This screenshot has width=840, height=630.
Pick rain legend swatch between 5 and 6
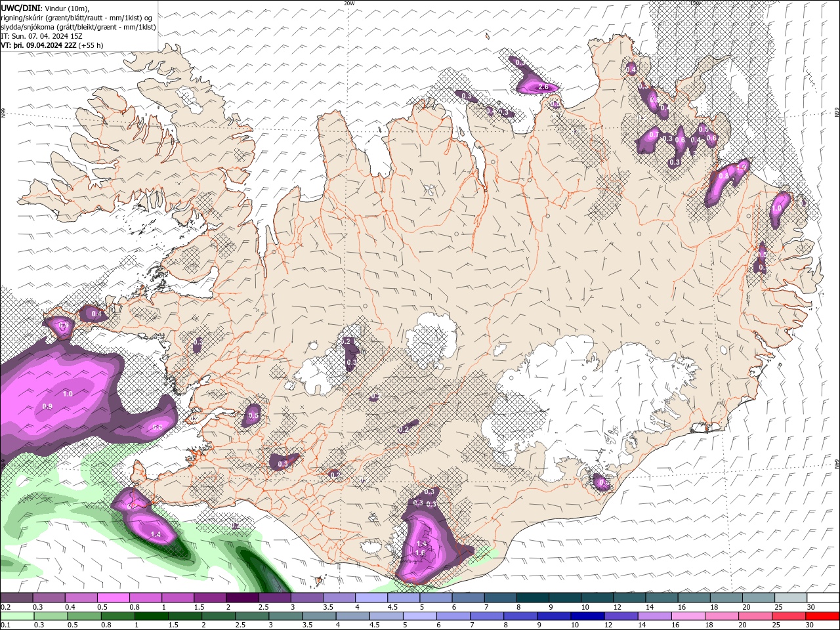419,616
